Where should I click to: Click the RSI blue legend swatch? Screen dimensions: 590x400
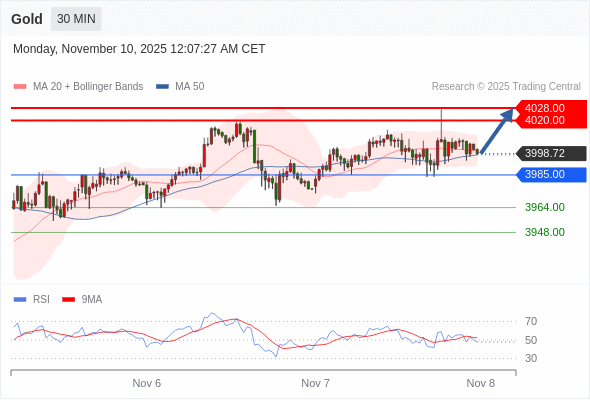[20, 300]
